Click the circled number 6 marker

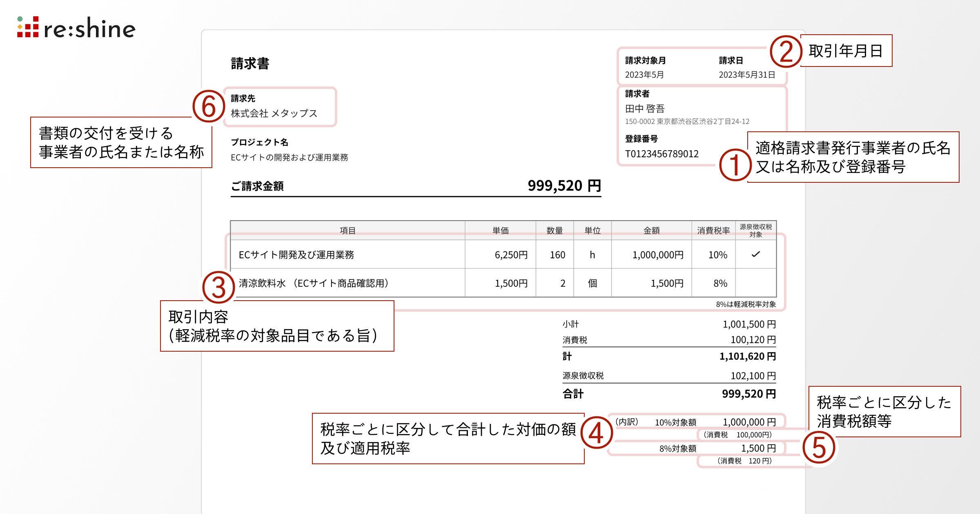(x=209, y=106)
